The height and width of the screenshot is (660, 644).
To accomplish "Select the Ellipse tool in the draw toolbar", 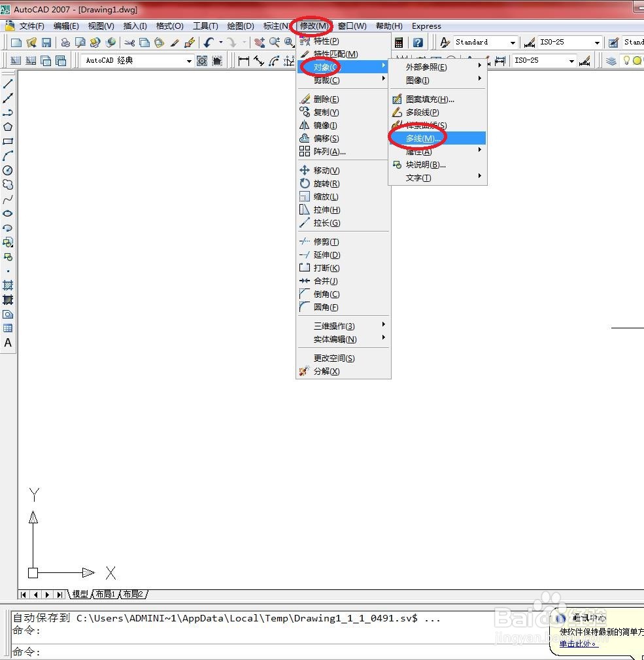I will click(8, 213).
